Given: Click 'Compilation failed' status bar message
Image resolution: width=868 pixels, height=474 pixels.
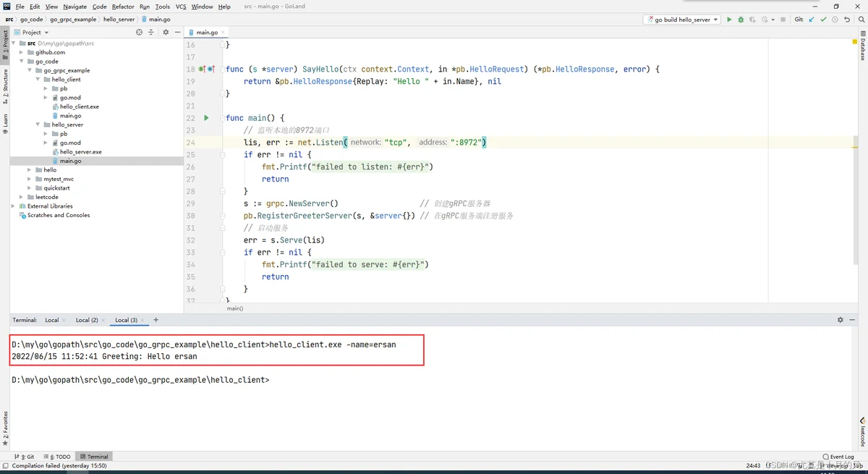Looking at the screenshot, I should (x=59, y=466).
